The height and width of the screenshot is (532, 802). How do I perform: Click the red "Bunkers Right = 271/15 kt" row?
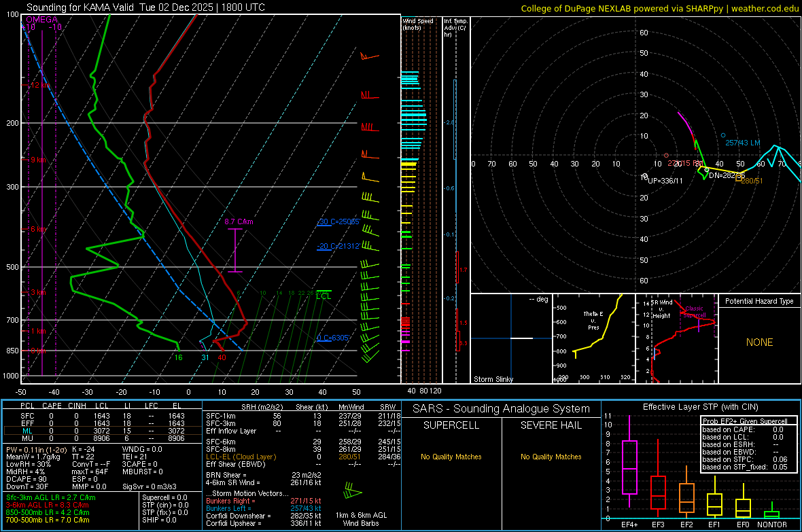coord(264,501)
